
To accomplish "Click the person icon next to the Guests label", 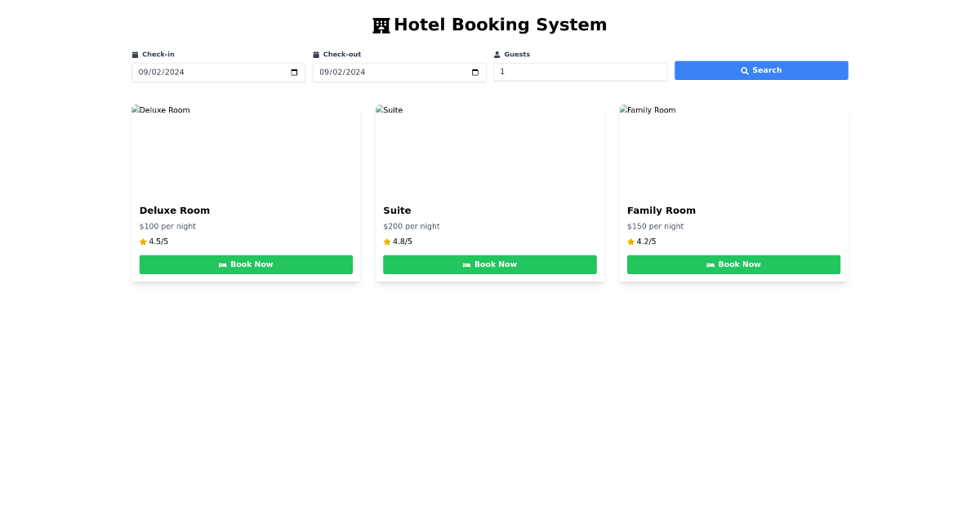I will [x=496, y=54].
